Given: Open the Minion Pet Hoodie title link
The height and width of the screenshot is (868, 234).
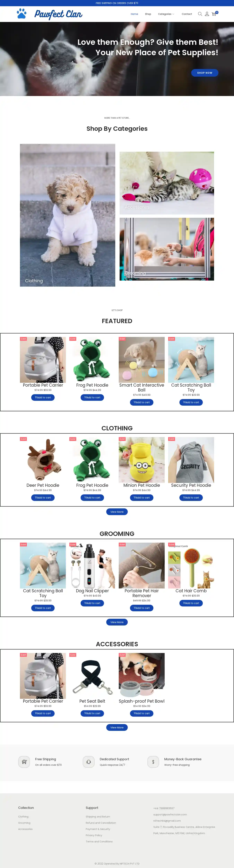Looking at the screenshot, I should (x=141, y=485).
